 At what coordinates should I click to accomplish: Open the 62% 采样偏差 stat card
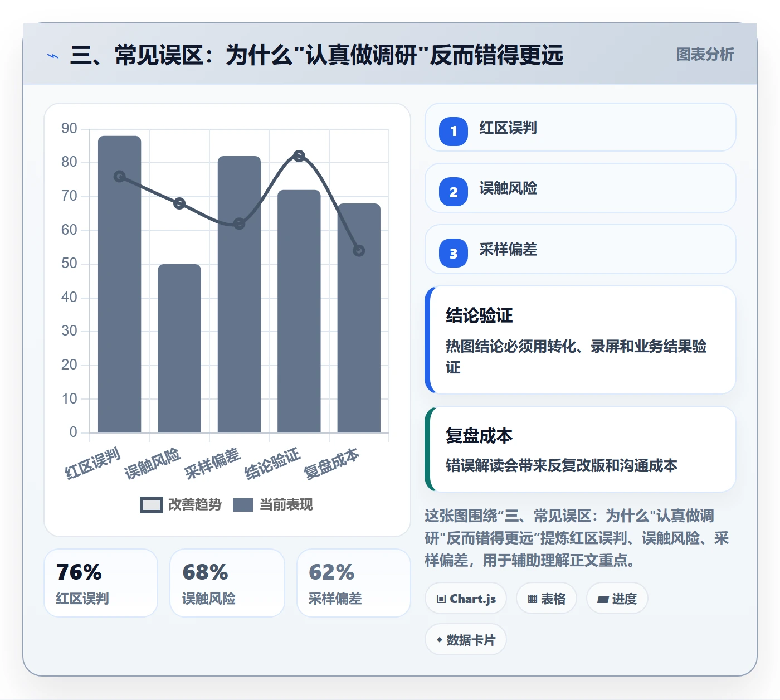[354, 583]
